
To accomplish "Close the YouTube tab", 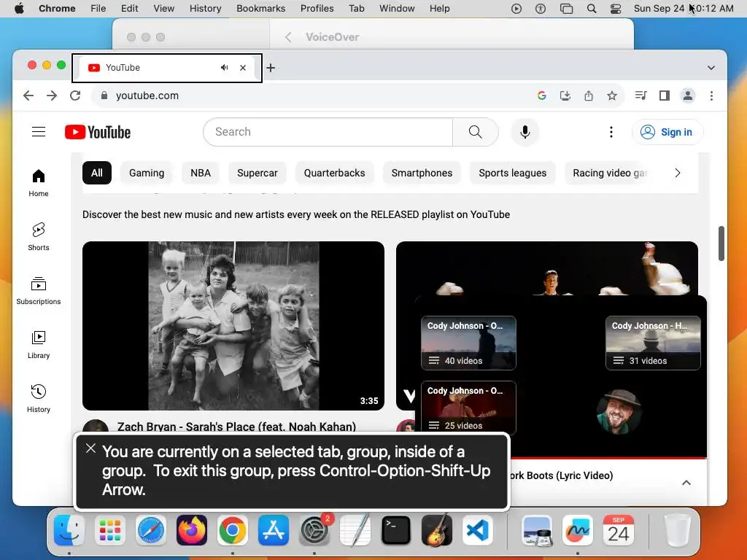I will (x=243, y=68).
